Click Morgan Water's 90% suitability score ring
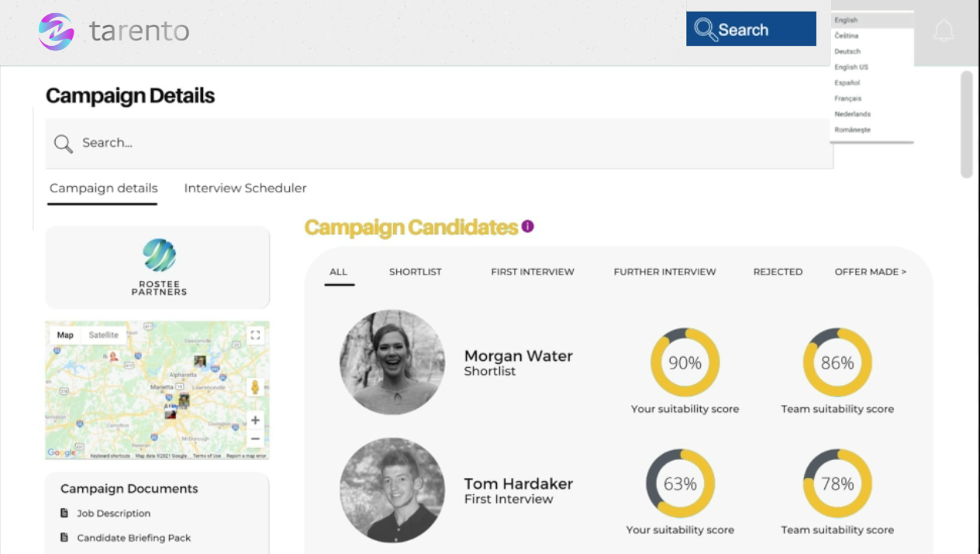 (685, 362)
